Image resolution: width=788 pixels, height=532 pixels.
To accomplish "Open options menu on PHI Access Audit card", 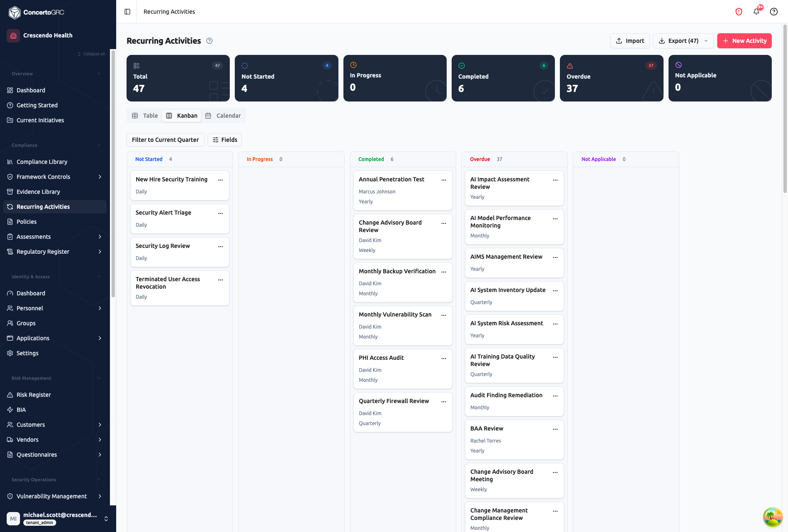I will coord(444,358).
